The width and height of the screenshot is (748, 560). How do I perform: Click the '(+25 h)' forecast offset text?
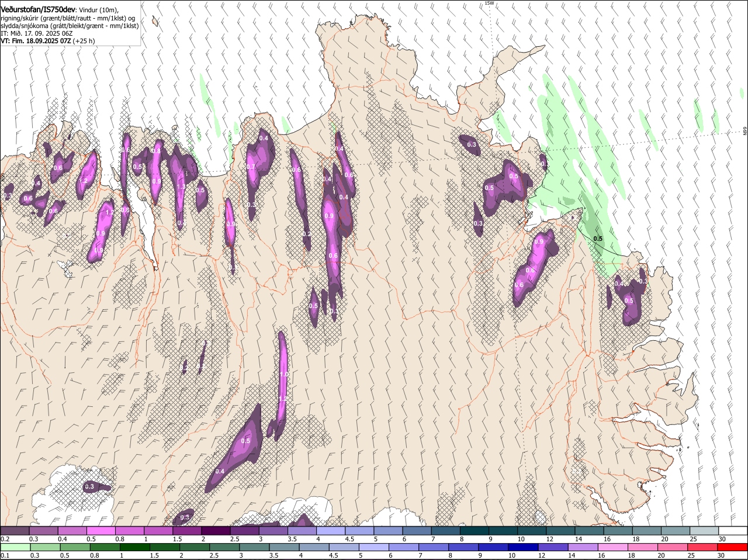pos(84,41)
